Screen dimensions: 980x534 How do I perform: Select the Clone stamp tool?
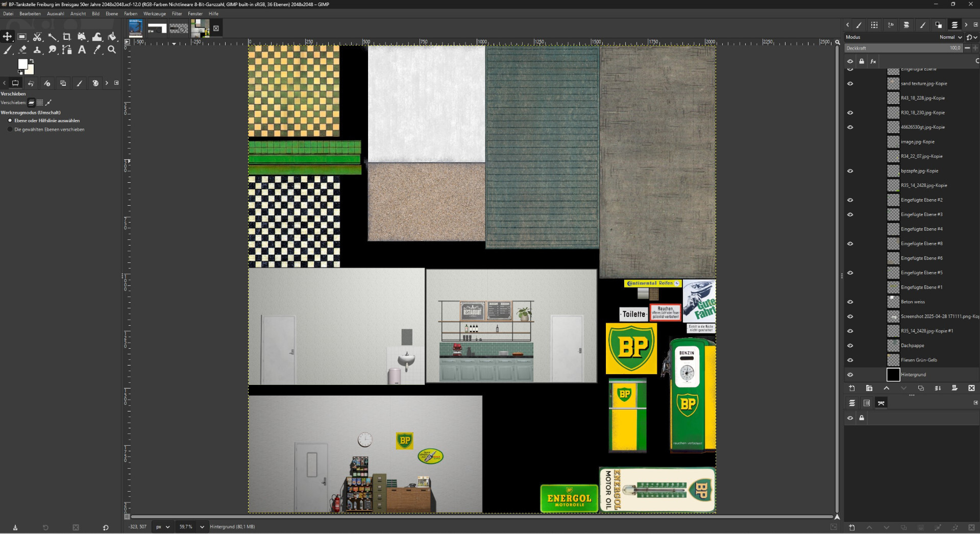(x=37, y=50)
